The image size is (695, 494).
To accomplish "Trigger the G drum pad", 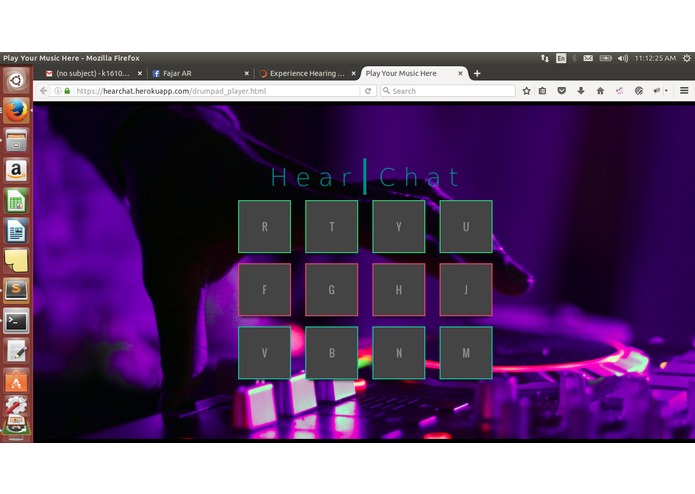I will [x=332, y=290].
